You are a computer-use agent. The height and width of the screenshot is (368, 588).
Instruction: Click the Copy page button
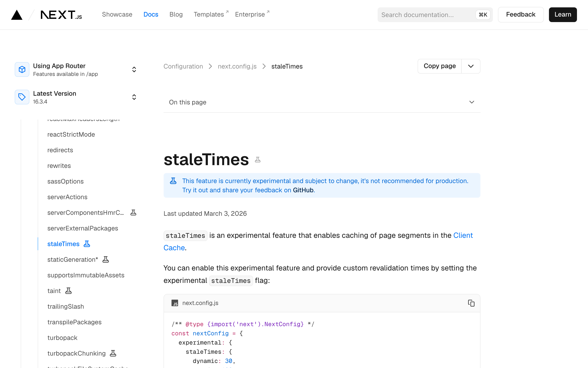click(x=440, y=66)
